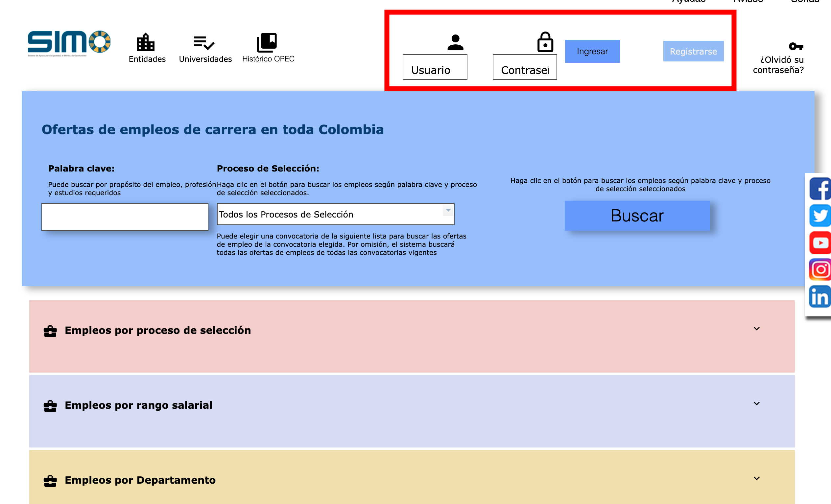The height and width of the screenshot is (504, 831).
Task: Click the Ingresar button
Action: (x=592, y=51)
